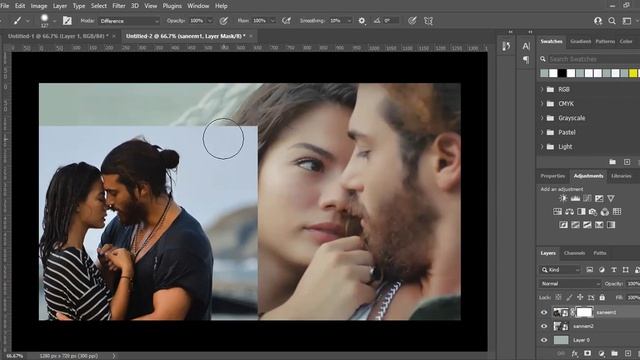Add a Channel Mixer adjustment

tap(605, 211)
